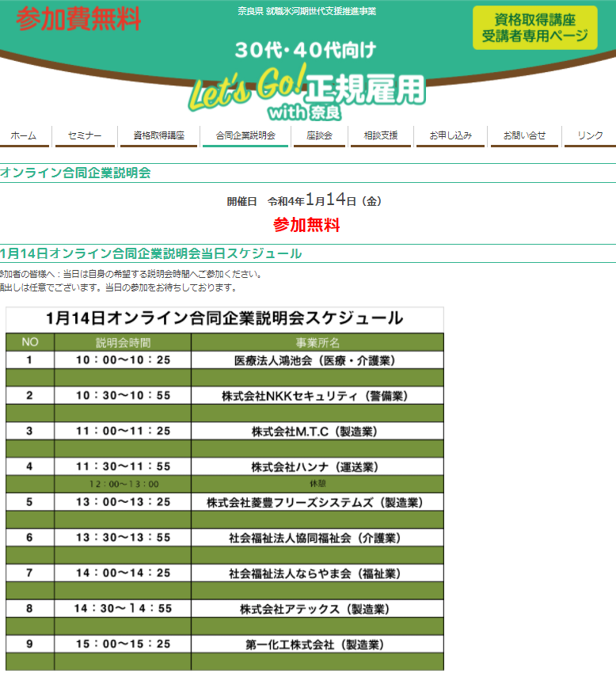Select the 合同企業説明会 menu tab
This screenshot has width=616, height=677.
(245, 135)
